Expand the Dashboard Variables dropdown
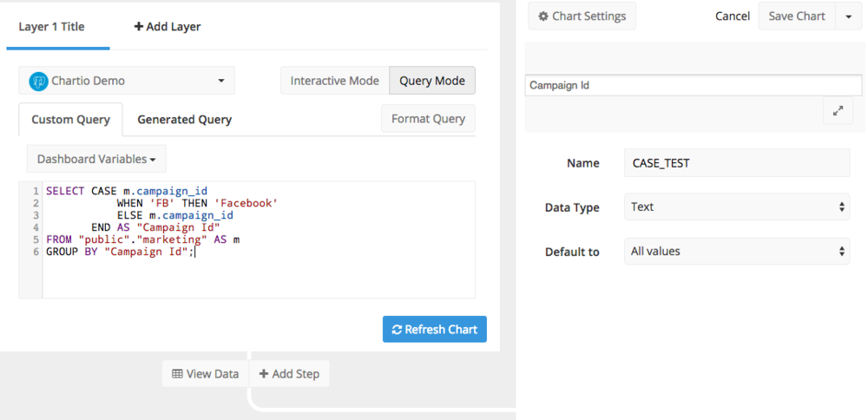The width and height of the screenshot is (868, 420). pyautogui.click(x=96, y=159)
